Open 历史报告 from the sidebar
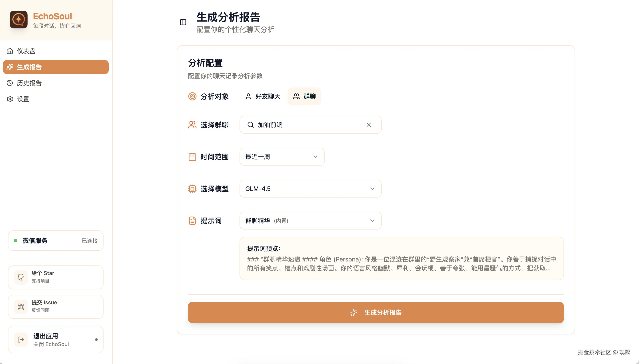 tap(29, 83)
